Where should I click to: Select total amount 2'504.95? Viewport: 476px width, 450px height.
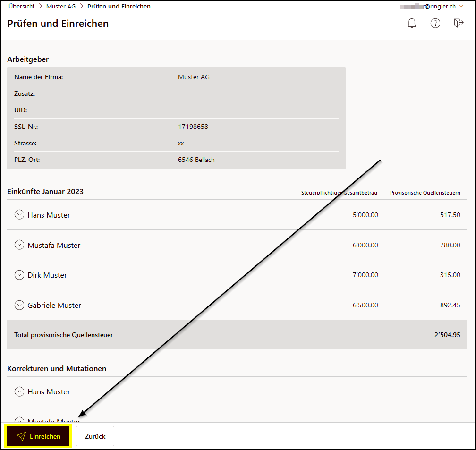447,335
